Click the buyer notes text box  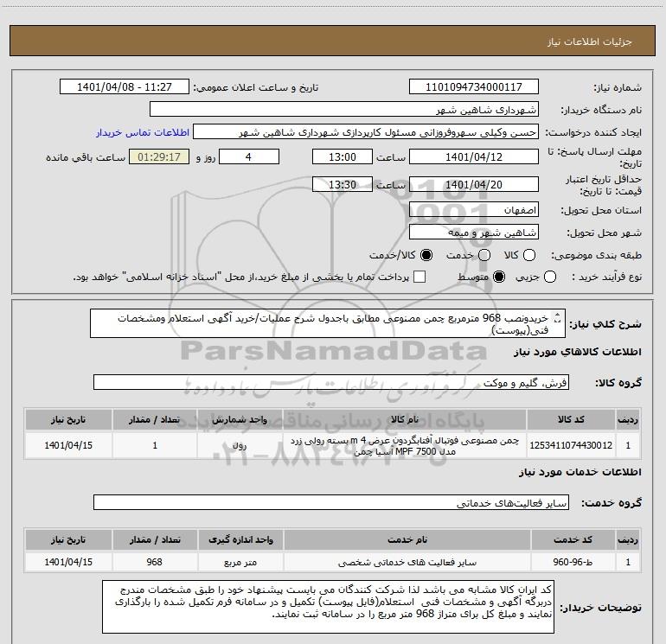328,607
